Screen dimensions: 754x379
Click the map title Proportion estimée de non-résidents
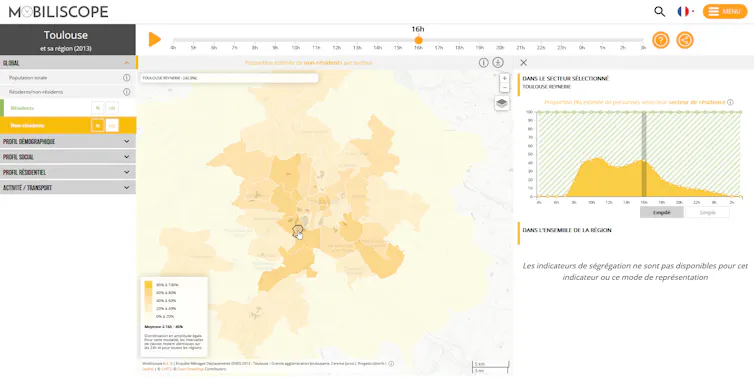(308, 63)
